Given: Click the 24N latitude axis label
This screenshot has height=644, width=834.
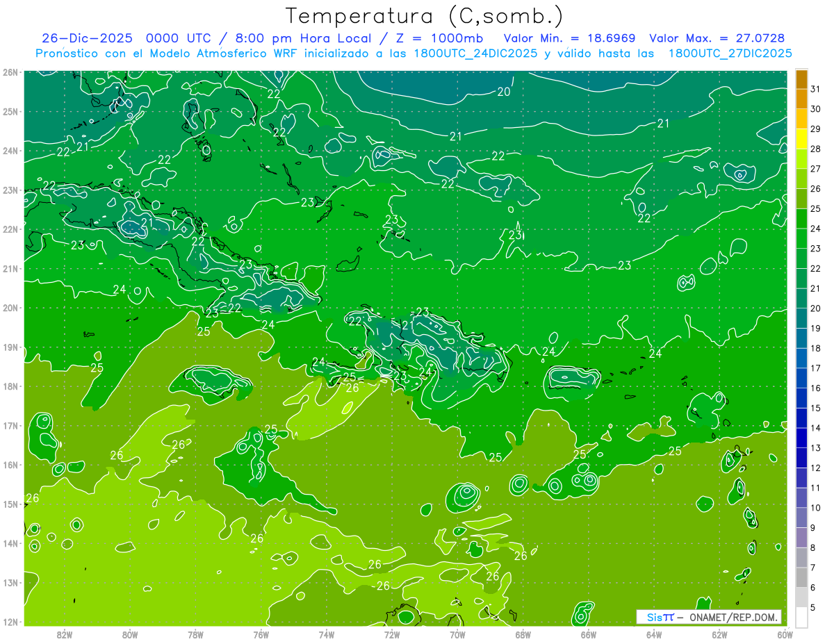Looking at the screenshot, I should (x=10, y=151).
